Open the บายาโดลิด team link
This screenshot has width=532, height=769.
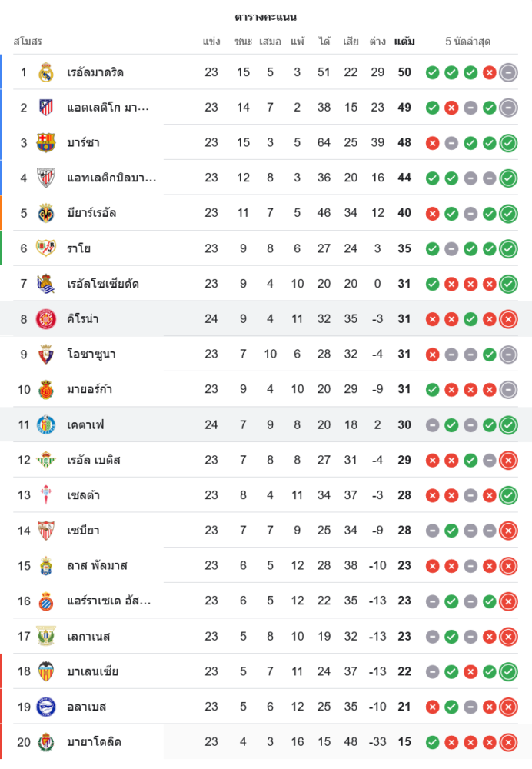pos(94,742)
